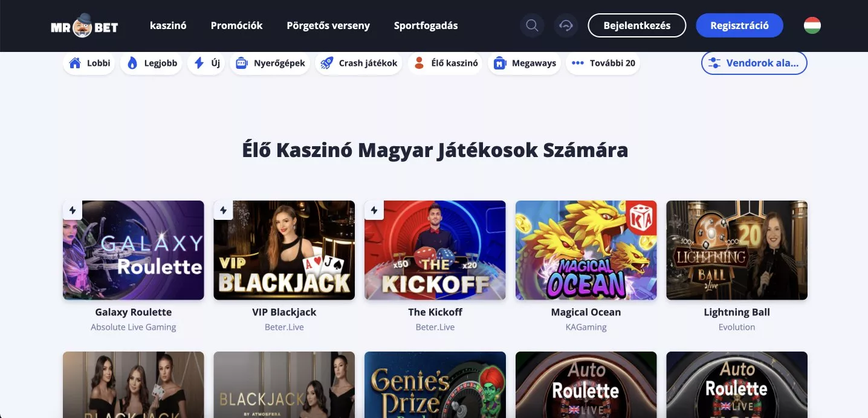This screenshot has width=868, height=418.
Task: Launch the Magical Ocean game tile
Action: click(586, 250)
